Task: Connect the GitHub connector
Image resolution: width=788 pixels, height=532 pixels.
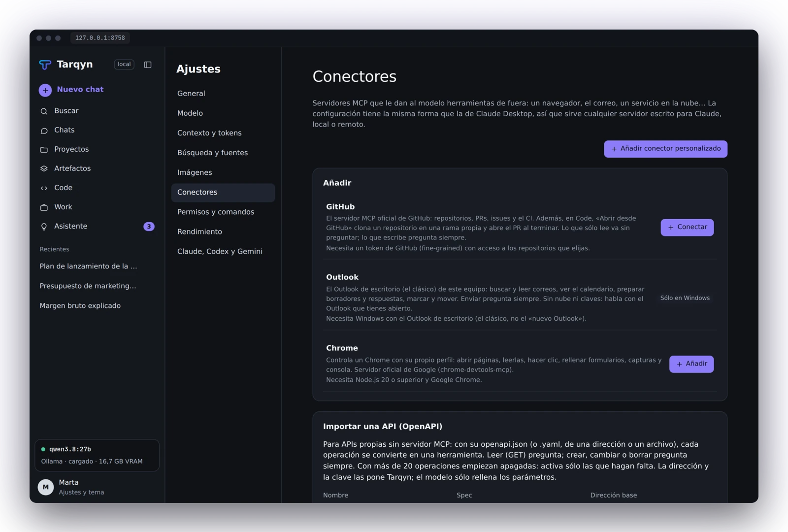Action: coord(687,227)
